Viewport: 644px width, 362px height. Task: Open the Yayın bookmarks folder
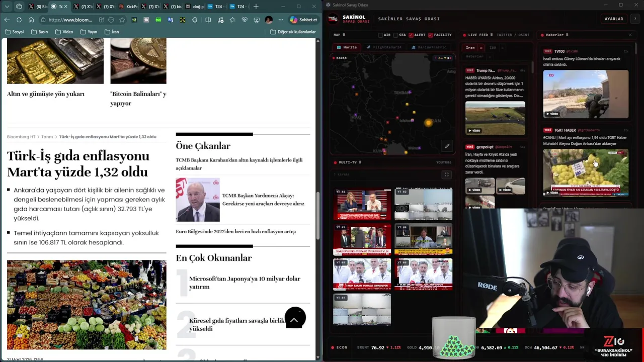(89, 32)
